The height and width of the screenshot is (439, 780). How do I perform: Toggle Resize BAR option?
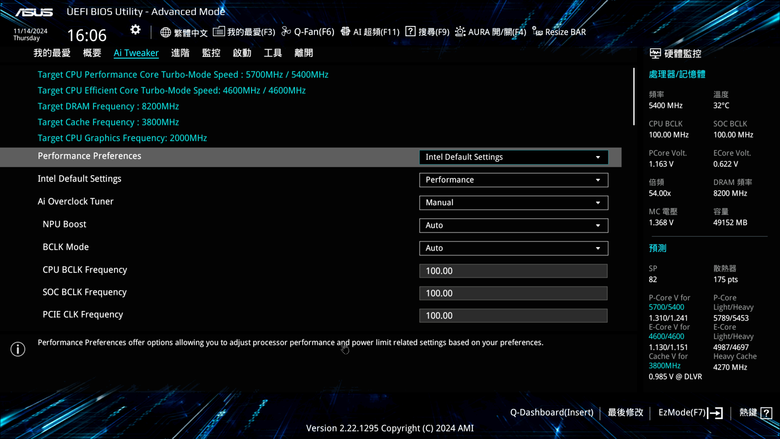(x=559, y=32)
